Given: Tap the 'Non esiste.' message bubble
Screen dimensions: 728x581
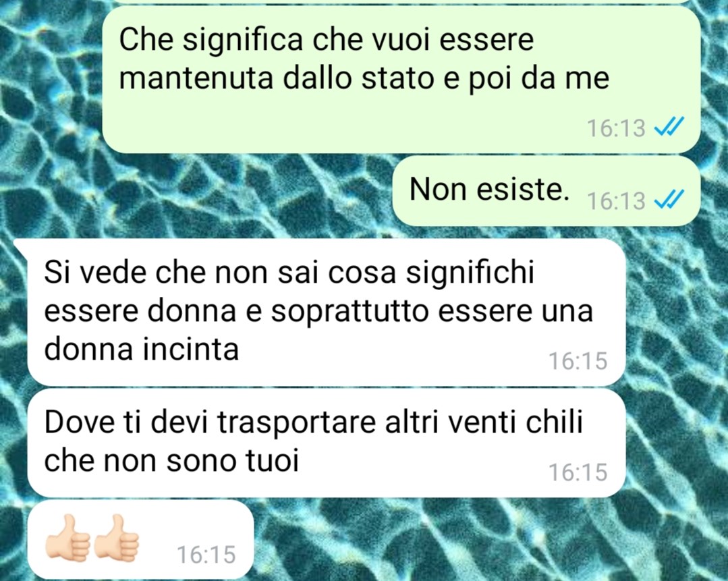Looking at the screenshot, I should point(546,191).
